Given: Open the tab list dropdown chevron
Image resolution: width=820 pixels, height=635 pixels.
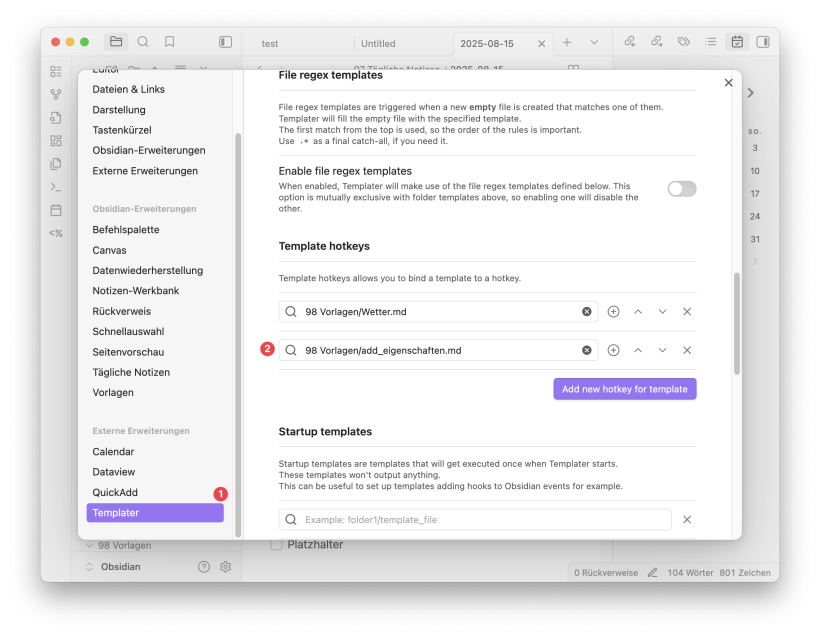Looking at the screenshot, I should point(594,42).
